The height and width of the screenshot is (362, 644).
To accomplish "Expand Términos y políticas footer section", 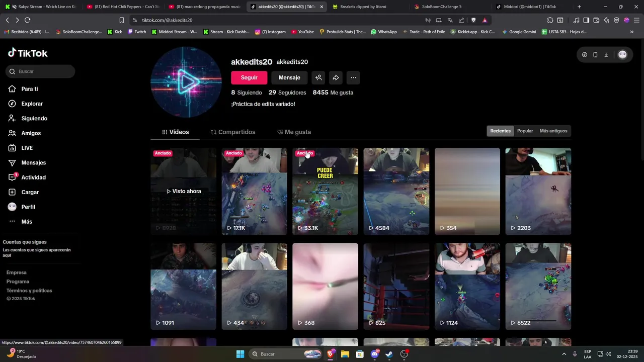I will click(x=29, y=291).
